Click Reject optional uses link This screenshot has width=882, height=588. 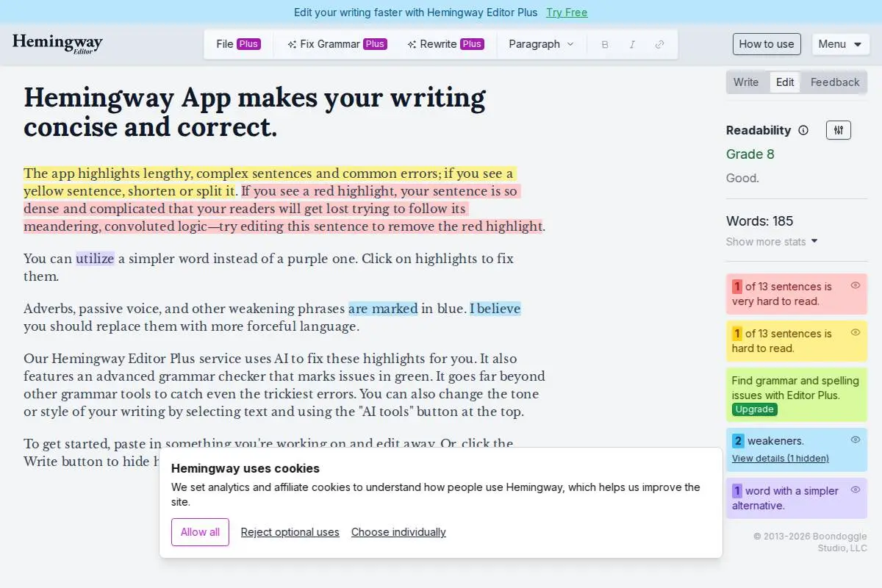[x=290, y=532]
